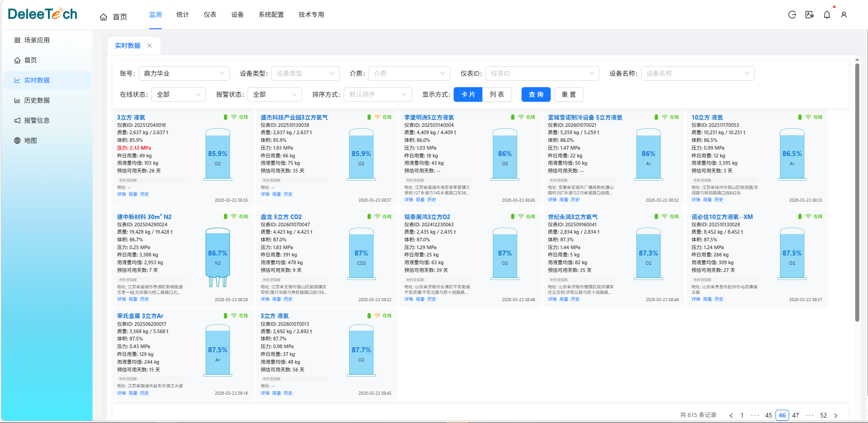The width and height of the screenshot is (868, 423).
Task: Open the notification bell
Action: pyautogui.click(x=827, y=15)
